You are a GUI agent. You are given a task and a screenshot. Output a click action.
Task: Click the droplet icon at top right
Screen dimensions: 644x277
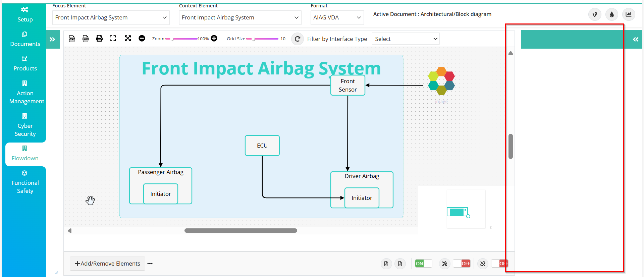pyautogui.click(x=612, y=14)
